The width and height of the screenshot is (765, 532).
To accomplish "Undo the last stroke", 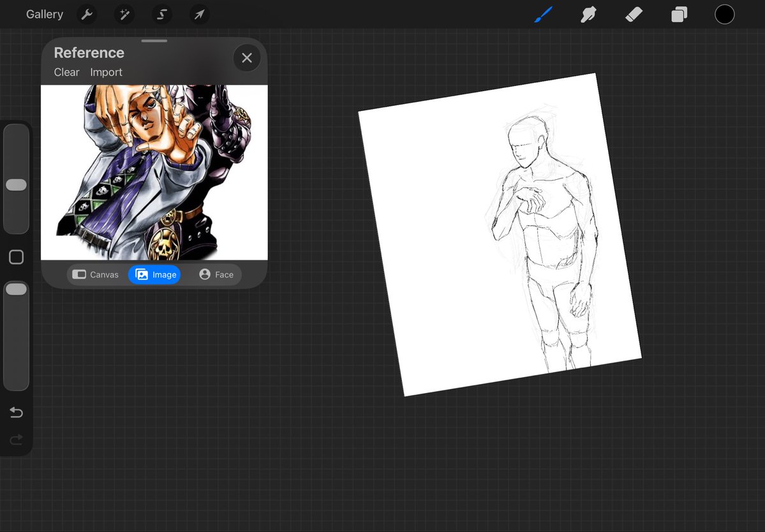I will pos(16,413).
